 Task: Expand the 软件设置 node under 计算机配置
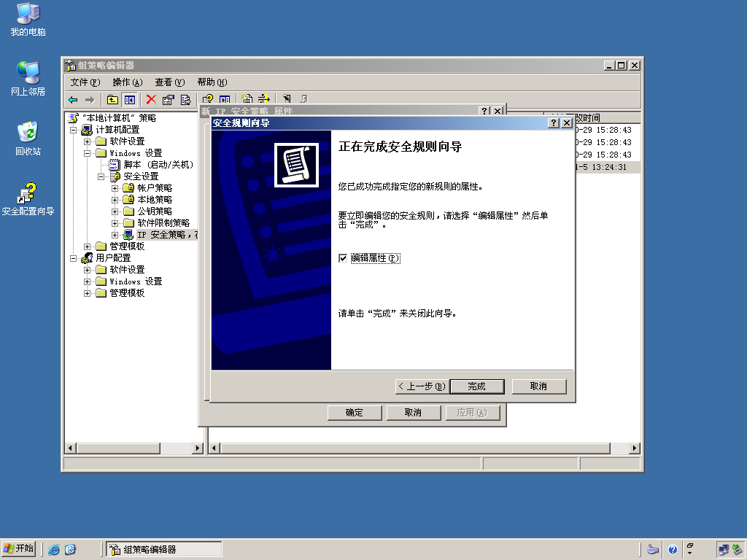[x=88, y=141]
